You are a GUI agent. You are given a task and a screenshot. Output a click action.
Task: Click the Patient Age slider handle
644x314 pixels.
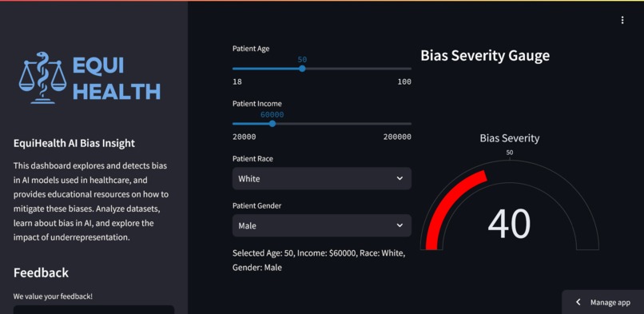pos(302,69)
